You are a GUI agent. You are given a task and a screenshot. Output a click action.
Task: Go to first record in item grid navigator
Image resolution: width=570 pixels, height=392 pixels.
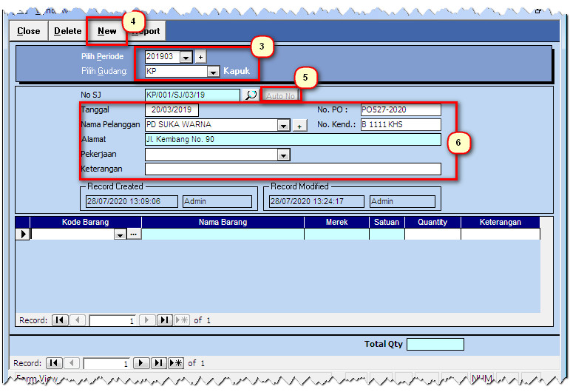click(59, 320)
